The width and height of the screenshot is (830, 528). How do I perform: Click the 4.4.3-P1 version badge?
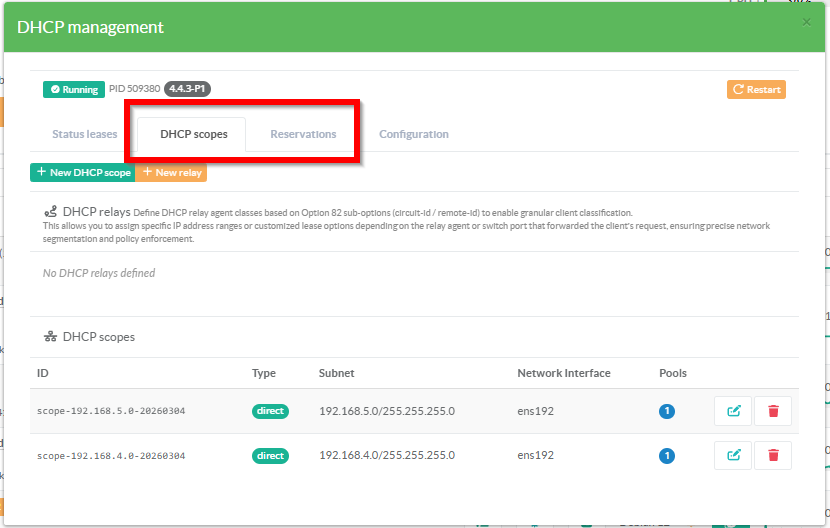click(x=187, y=89)
